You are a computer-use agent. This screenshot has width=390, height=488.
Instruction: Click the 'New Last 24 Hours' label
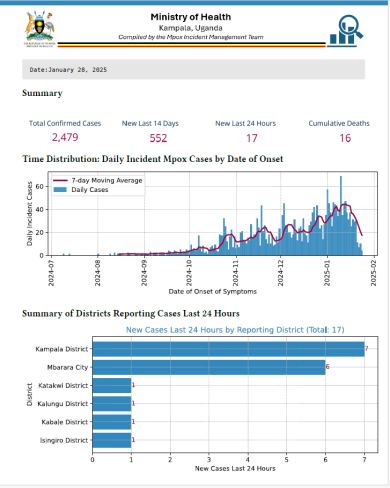pyautogui.click(x=246, y=123)
